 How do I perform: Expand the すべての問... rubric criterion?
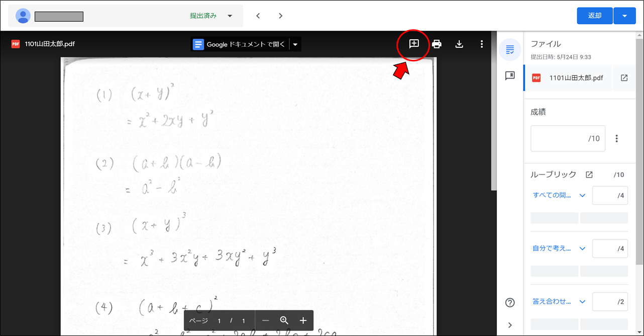tap(583, 195)
